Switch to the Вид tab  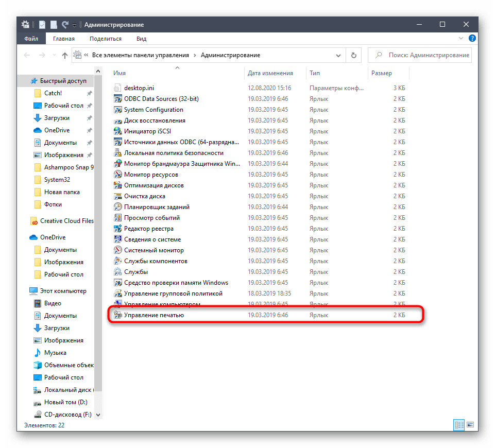coord(141,38)
